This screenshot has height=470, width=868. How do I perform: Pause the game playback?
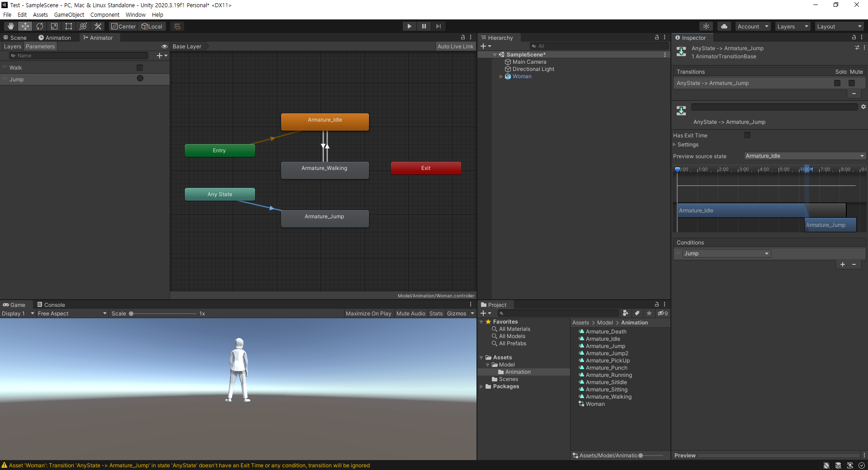coord(424,26)
